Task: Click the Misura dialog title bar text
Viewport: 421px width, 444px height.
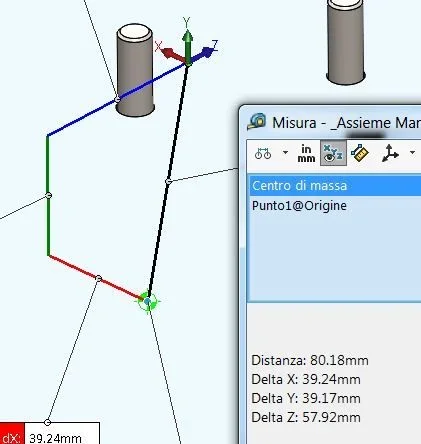Action: (346, 123)
